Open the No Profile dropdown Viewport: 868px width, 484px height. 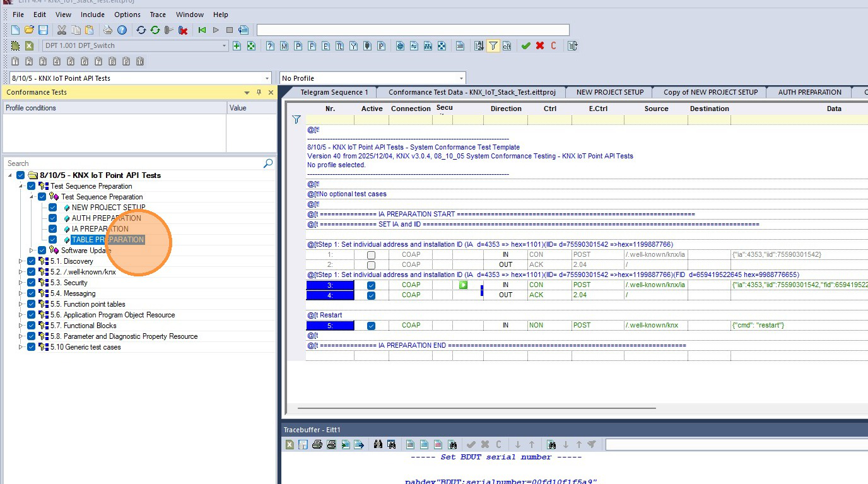461,78
